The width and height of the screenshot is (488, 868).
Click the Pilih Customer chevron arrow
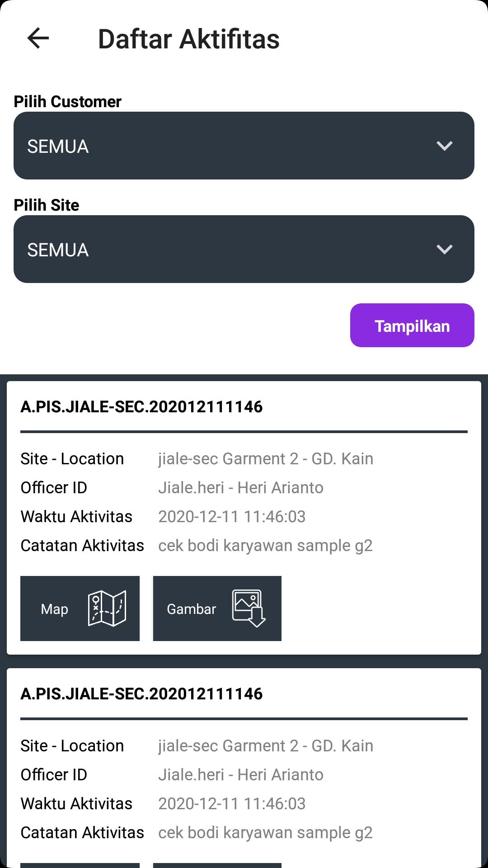pyautogui.click(x=445, y=146)
